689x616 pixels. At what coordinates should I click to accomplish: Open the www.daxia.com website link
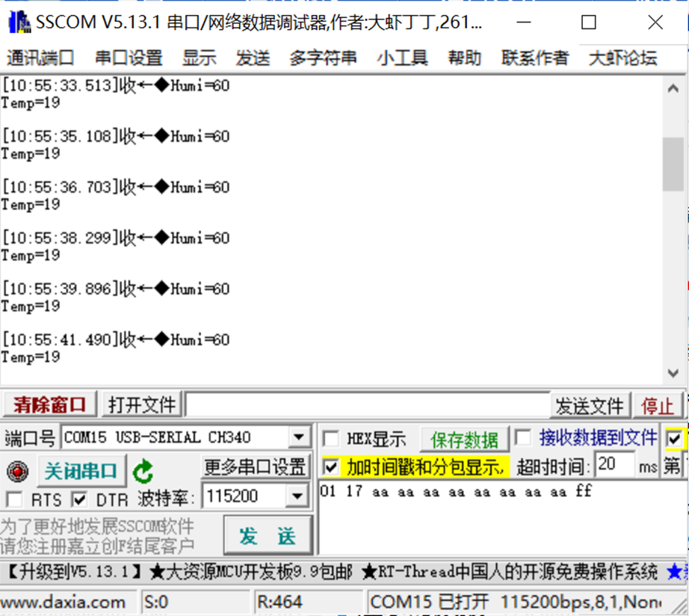click(x=63, y=602)
